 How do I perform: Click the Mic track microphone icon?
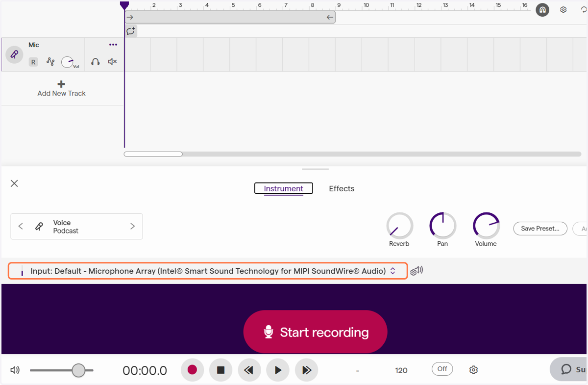coord(14,54)
